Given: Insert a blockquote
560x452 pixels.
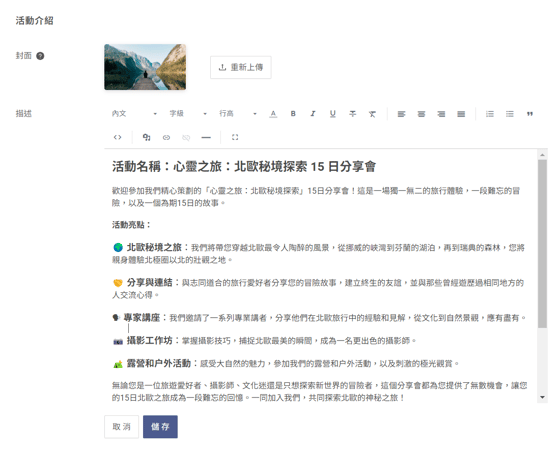Looking at the screenshot, I should click(x=530, y=114).
